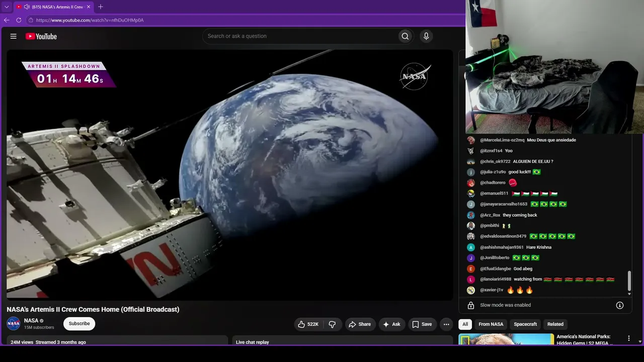Viewport: 644px width, 362px height.
Task: Save the video to a playlist
Action: (x=422, y=324)
